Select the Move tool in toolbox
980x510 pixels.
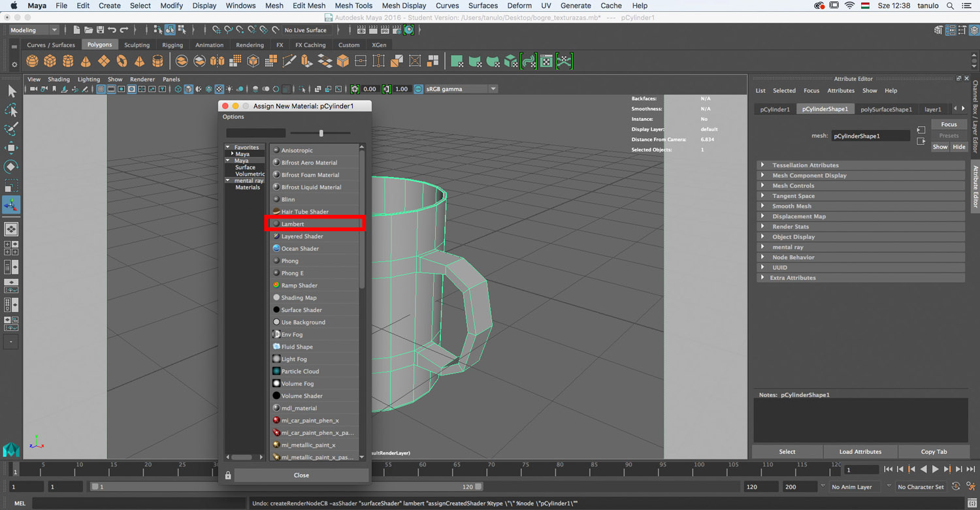11,148
